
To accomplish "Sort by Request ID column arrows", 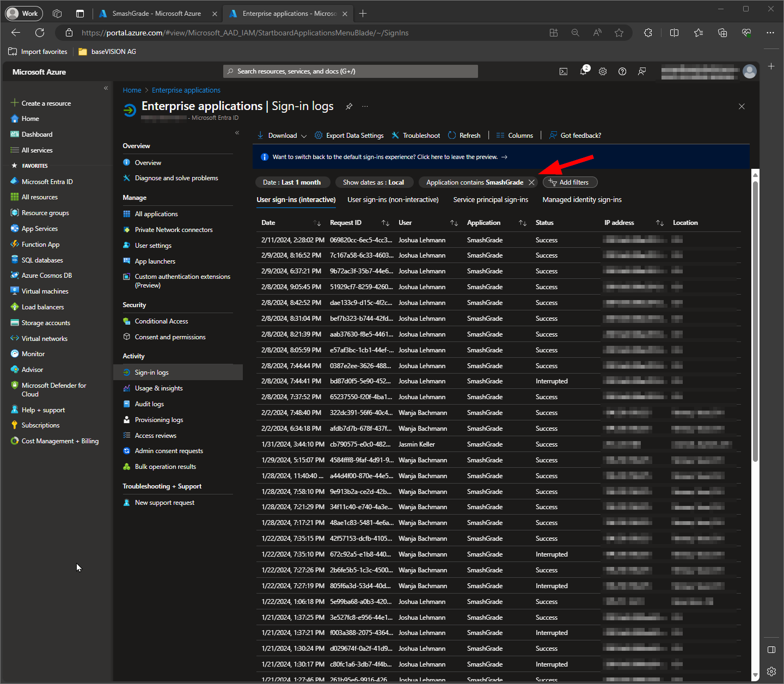I will tap(385, 223).
